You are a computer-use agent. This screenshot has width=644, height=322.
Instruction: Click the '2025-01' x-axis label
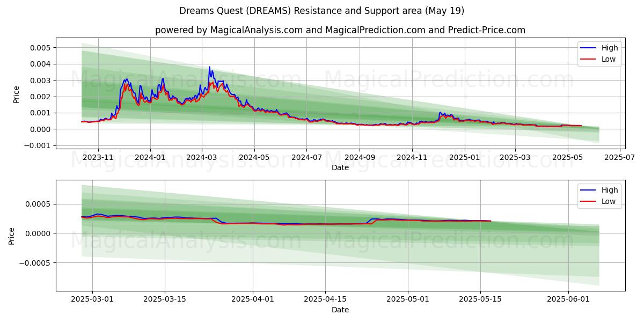tap(464, 157)
